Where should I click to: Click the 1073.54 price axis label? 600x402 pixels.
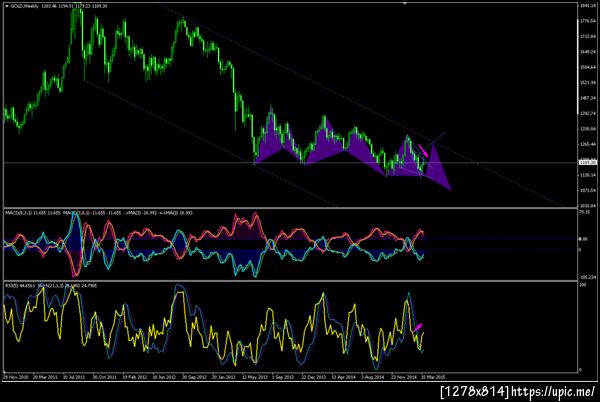(x=588, y=190)
